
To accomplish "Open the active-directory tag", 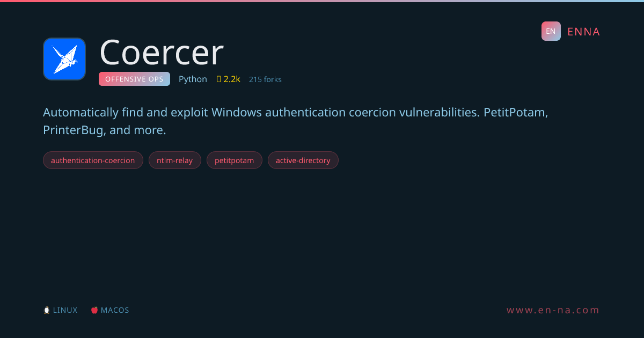I will (303, 160).
